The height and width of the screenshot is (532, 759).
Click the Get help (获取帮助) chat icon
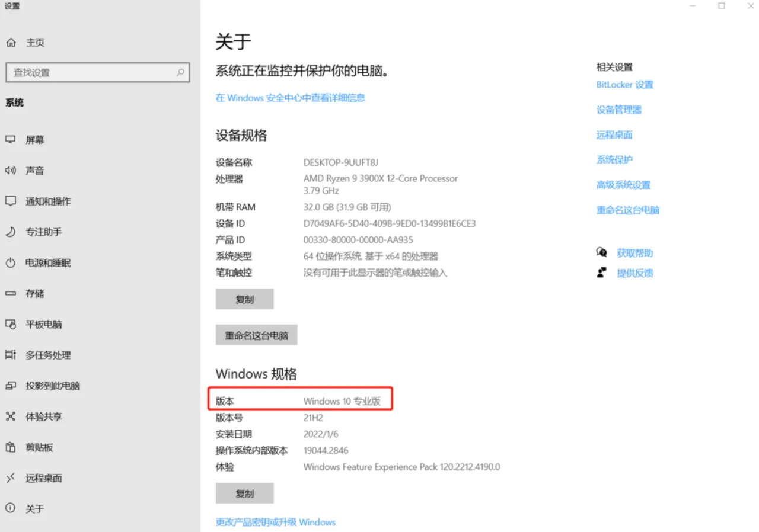point(602,253)
